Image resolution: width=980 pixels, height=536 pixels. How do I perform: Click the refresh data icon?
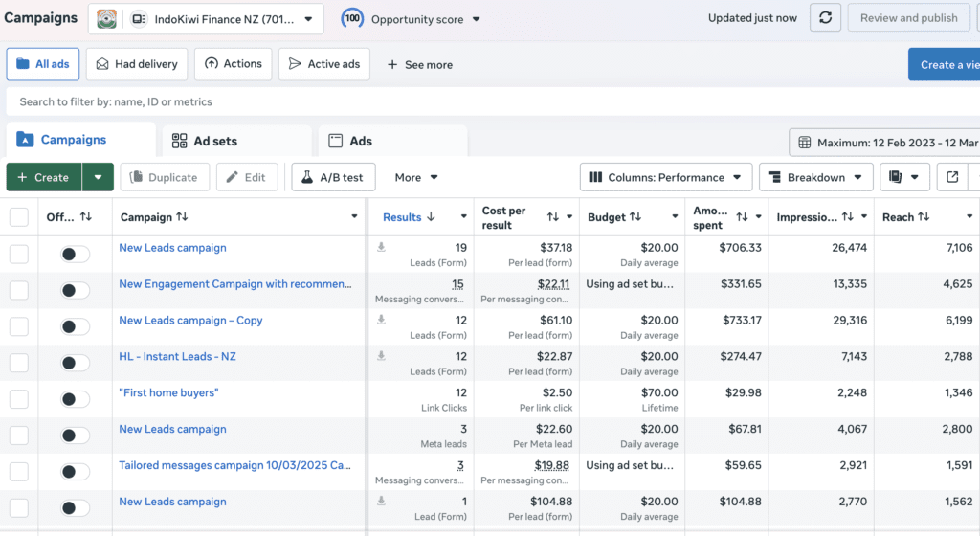click(x=825, y=18)
